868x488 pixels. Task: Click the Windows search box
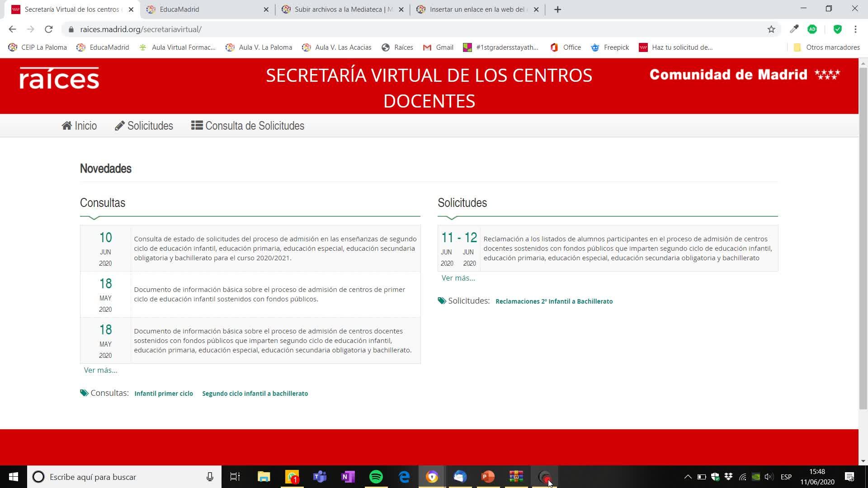click(x=122, y=477)
